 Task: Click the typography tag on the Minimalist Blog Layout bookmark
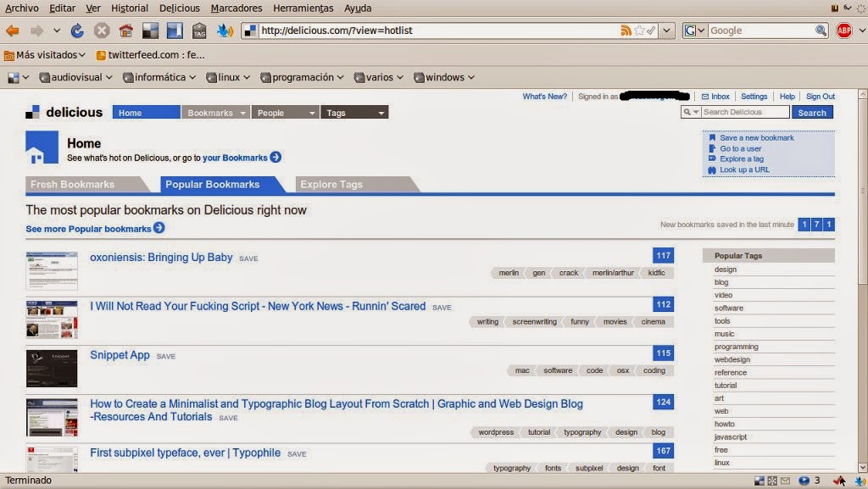[x=582, y=432]
